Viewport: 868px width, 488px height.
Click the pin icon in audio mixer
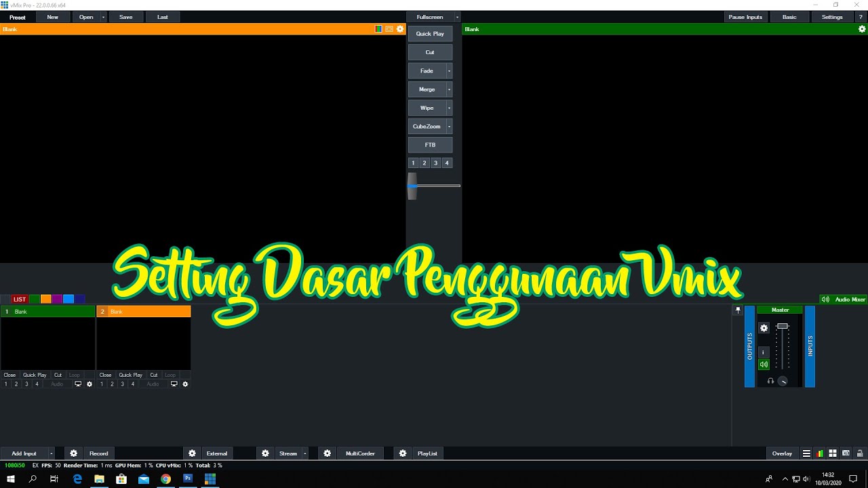pyautogui.click(x=738, y=310)
